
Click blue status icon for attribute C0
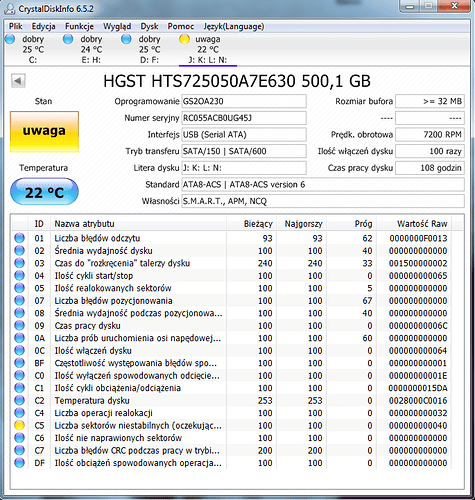tap(19, 375)
